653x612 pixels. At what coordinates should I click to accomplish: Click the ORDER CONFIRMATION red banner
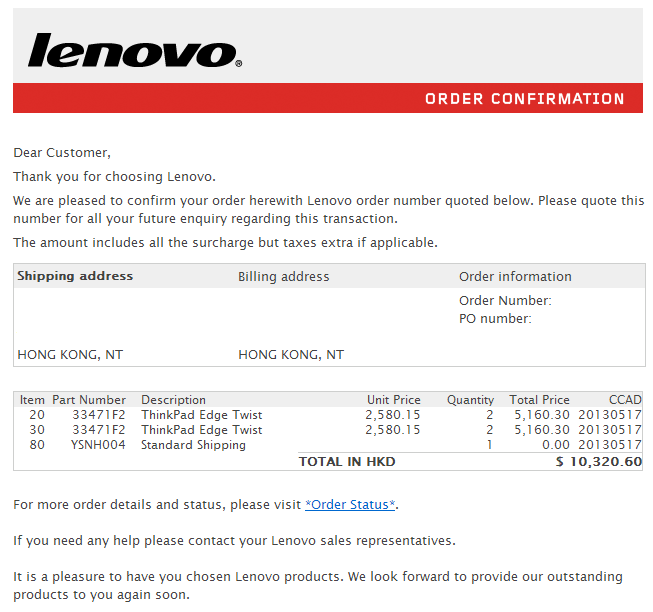(328, 98)
